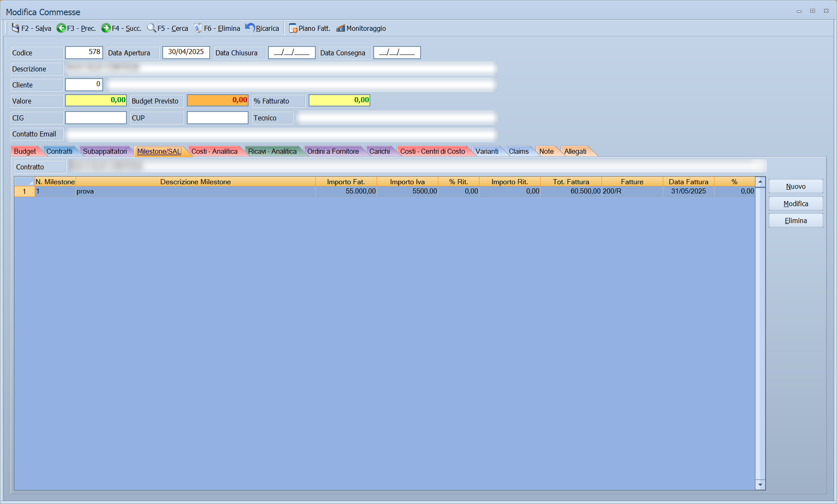Switch to the Budget tab
This screenshot has height=504, width=837.
coord(25,151)
